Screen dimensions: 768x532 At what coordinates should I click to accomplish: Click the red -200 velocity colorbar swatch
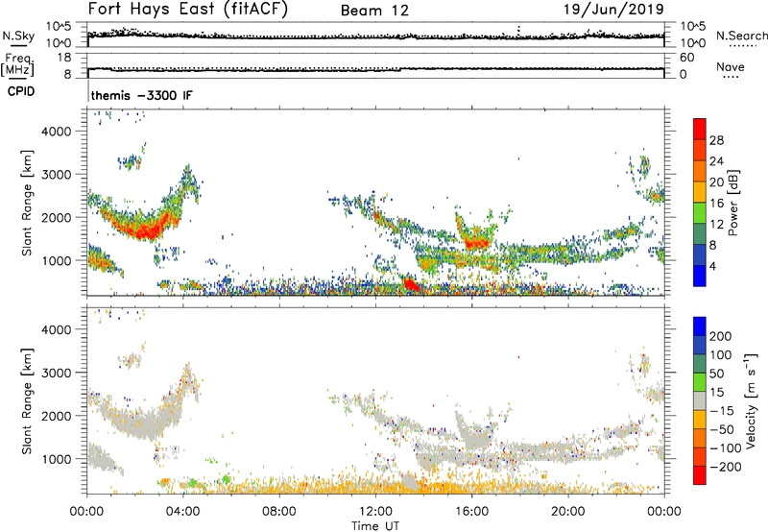pyautogui.click(x=700, y=475)
